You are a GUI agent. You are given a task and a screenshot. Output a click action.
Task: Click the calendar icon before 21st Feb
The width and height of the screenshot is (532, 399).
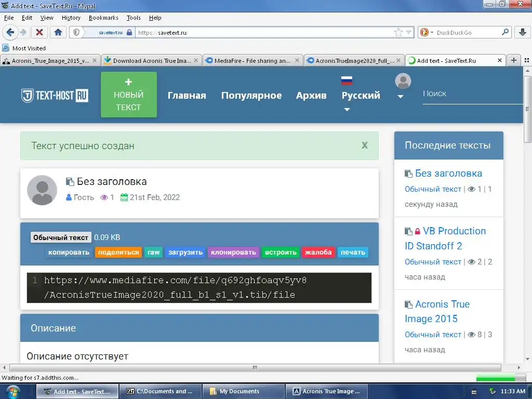point(124,197)
